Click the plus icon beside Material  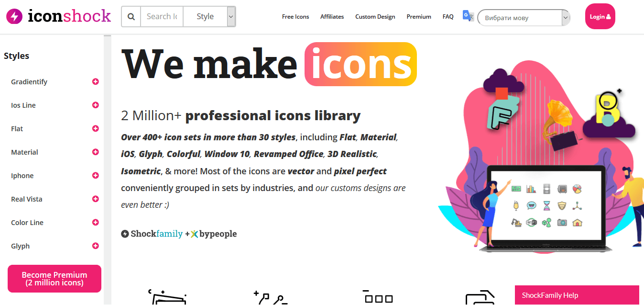pyautogui.click(x=96, y=152)
